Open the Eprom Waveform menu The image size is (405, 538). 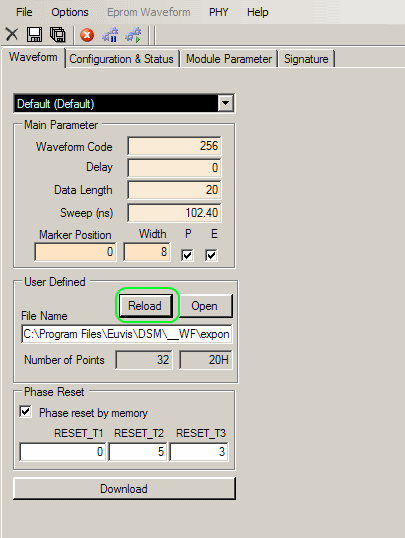[x=149, y=12]
